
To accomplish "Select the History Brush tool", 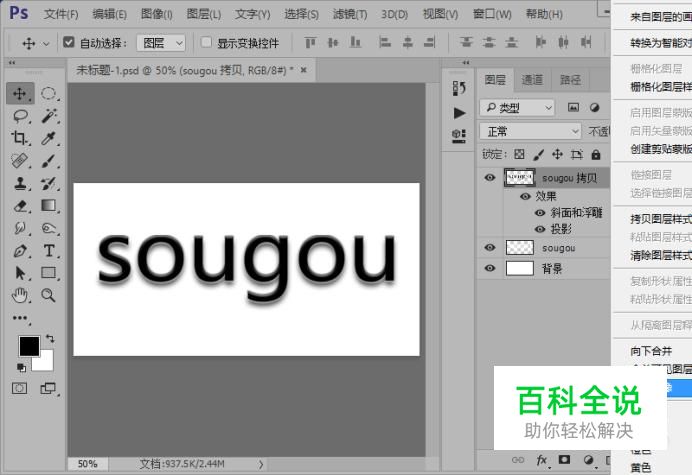I will pyautogui.click(x=49, y=183).
